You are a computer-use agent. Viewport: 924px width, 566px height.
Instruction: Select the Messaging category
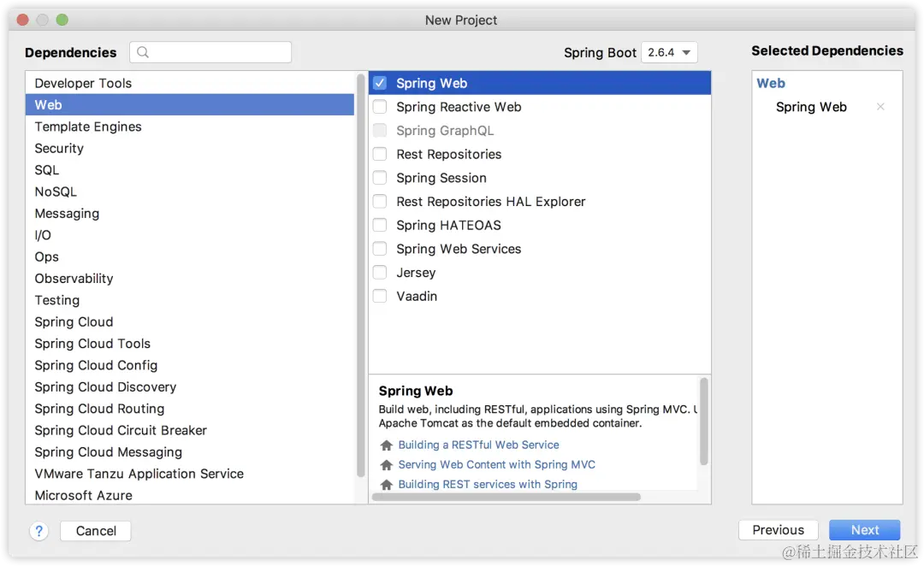190,214
